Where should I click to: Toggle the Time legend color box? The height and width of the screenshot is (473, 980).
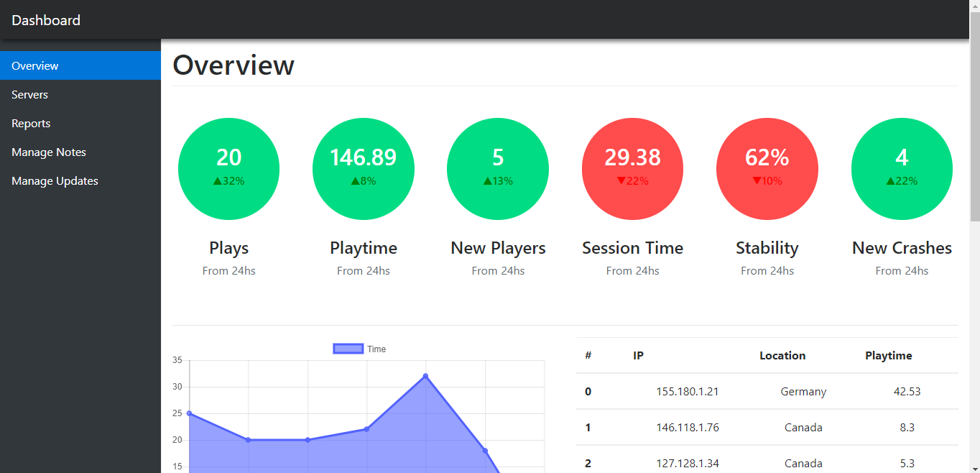[x=348, y=349]
